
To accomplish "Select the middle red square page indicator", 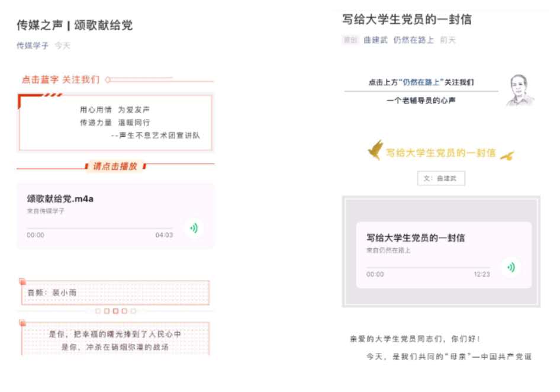I will (x=115, y=311).
